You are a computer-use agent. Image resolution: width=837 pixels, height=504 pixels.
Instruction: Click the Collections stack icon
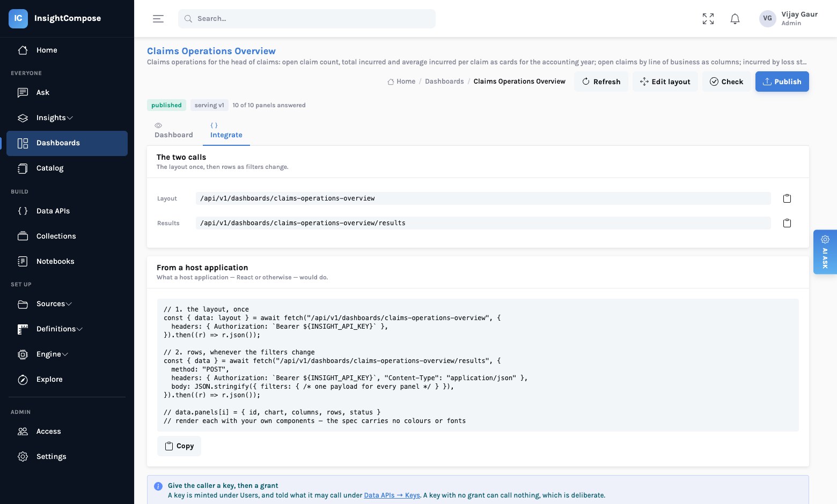pyautogui.click(x=23, y=236)
